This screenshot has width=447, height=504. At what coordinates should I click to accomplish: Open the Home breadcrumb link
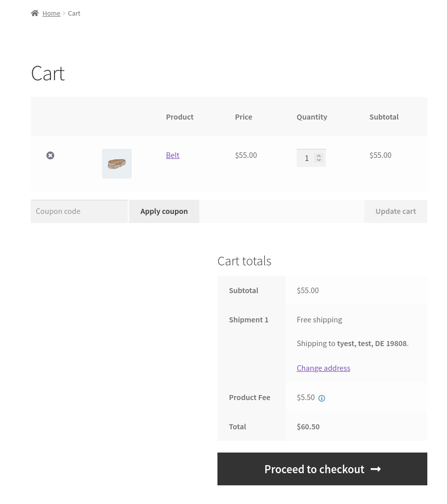tap(51, 13)
